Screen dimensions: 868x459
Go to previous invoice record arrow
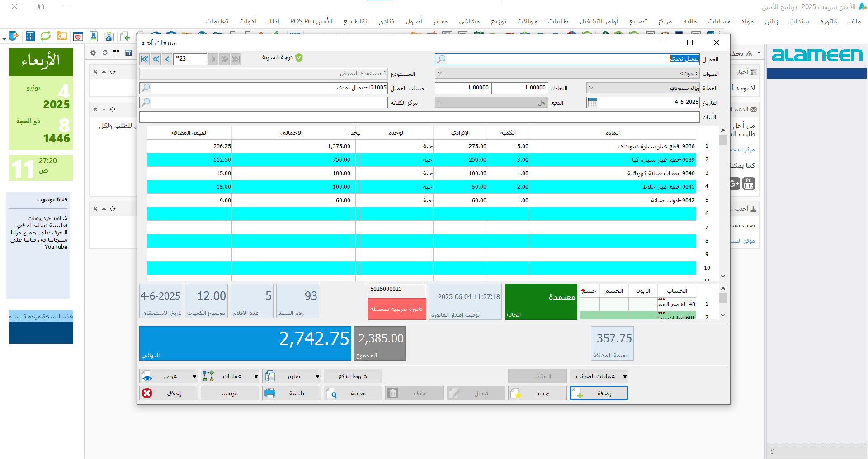(x=168, y=59)
